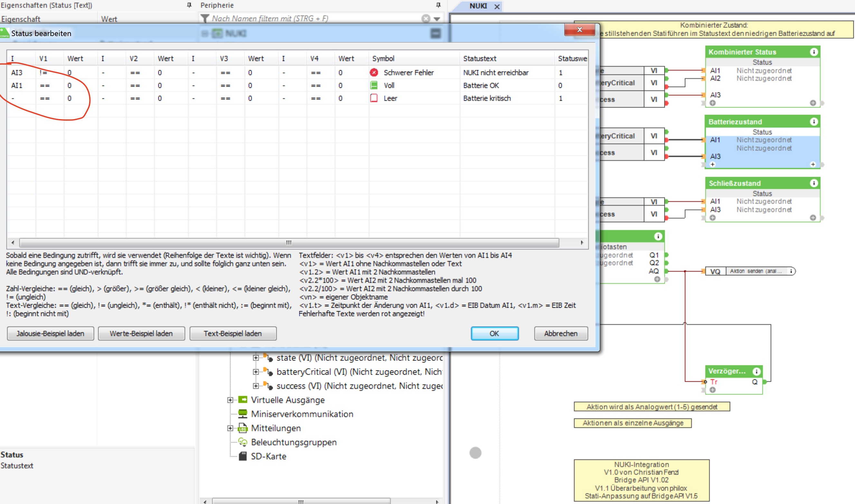Switch to the NUKI tab

478,6
